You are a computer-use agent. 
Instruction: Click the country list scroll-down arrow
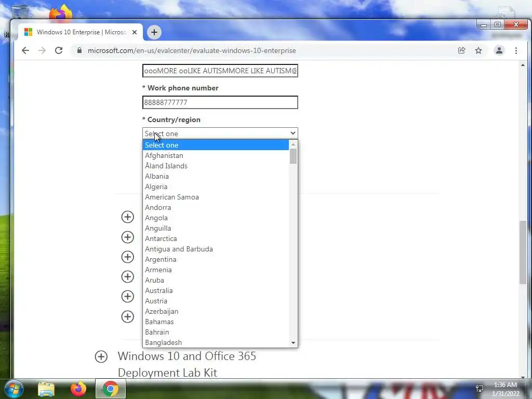[293, 343]
